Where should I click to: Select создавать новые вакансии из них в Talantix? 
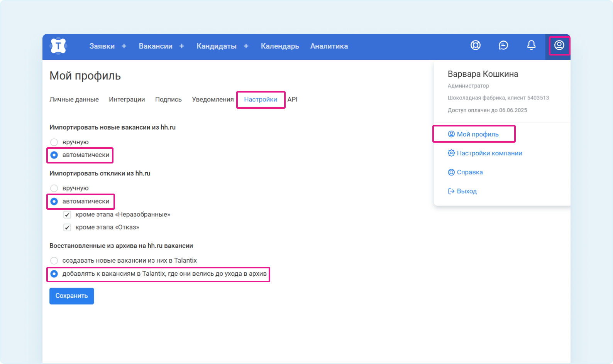pyautogui.click(x=54, y=261)
